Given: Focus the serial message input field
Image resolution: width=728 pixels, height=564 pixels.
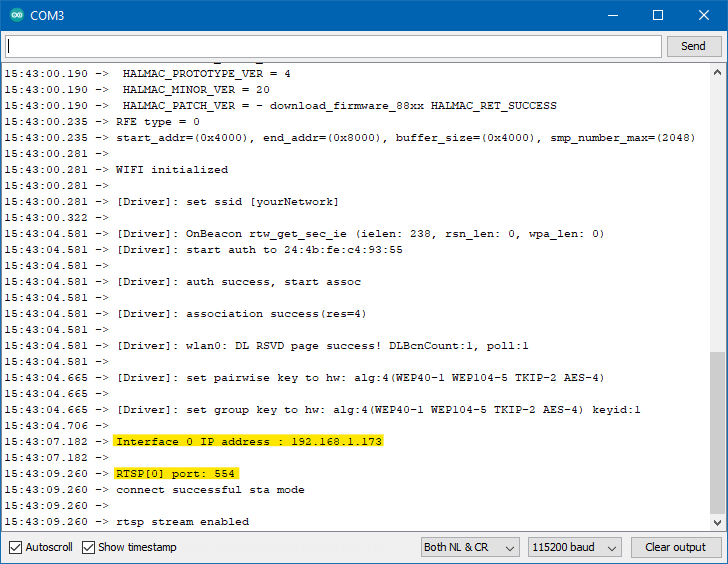Looking at the screenshot, I should [333, 46].
